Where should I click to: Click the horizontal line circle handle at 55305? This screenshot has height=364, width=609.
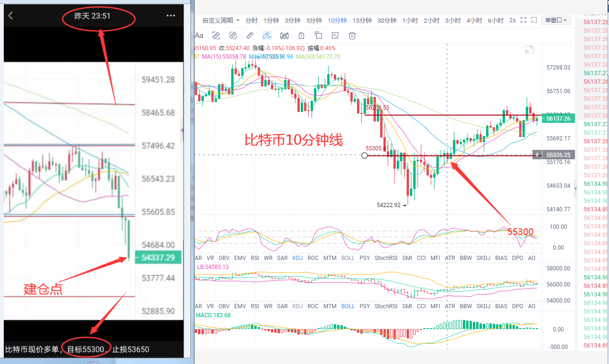pyautogui.click(x=364, y=155)
